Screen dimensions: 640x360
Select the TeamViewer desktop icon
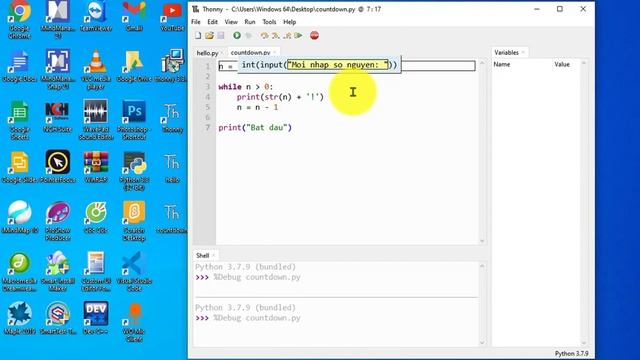tap(96, 16)
